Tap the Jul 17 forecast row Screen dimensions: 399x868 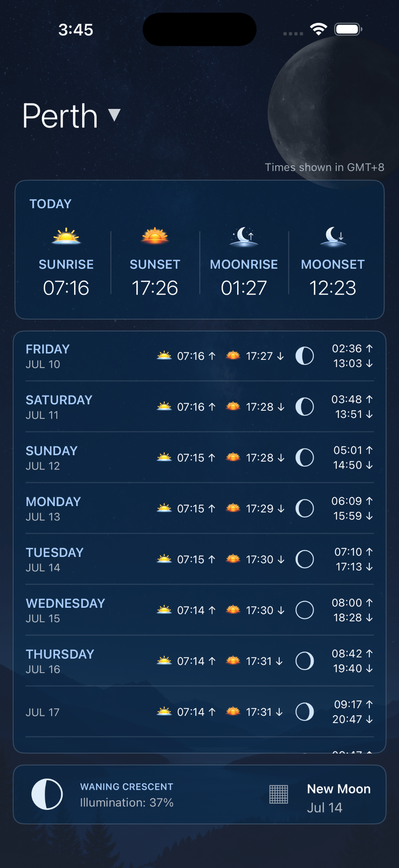click(199, 712)
